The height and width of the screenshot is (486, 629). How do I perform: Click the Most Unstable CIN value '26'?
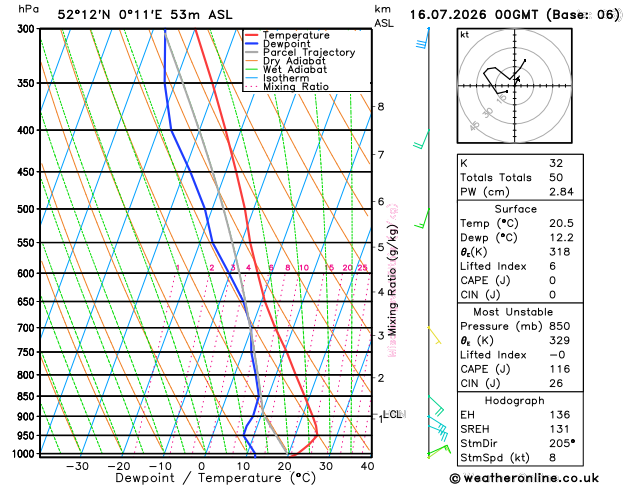(556, 383)
